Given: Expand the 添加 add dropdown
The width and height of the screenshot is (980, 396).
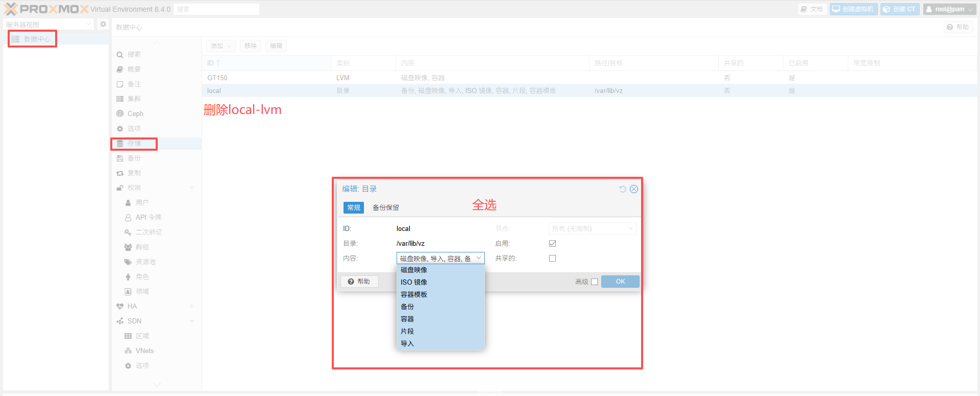Looking at the screenshot, I should (x=221, y=46).
